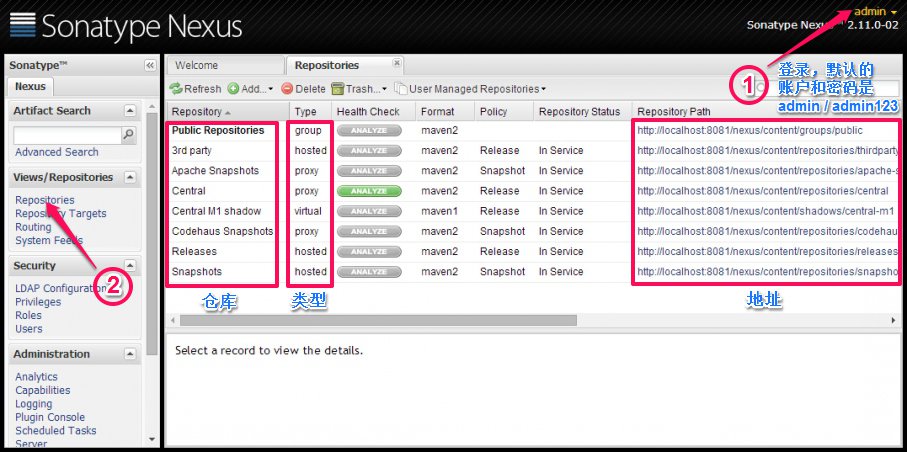Sort by the Format column header
The image size is (907, 452).
[x=445, y=112]
